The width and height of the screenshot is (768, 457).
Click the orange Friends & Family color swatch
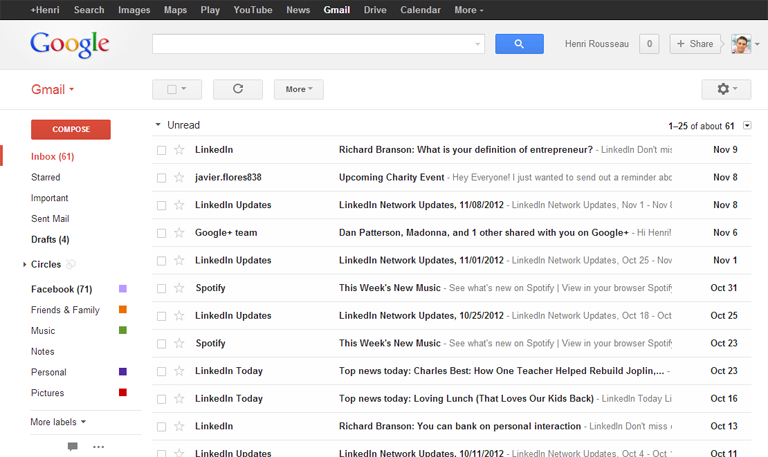click(123, 309)
